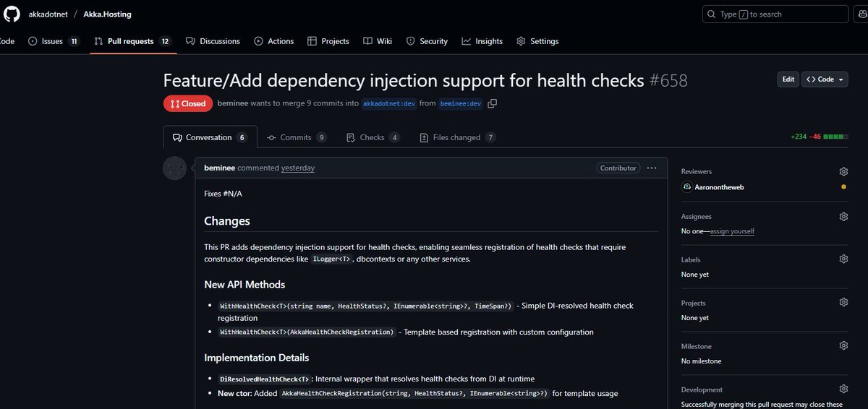The height and width of the screenshot is (409, 868).
Task: Click the beminee author link under the title
Action: pos(233,103)
